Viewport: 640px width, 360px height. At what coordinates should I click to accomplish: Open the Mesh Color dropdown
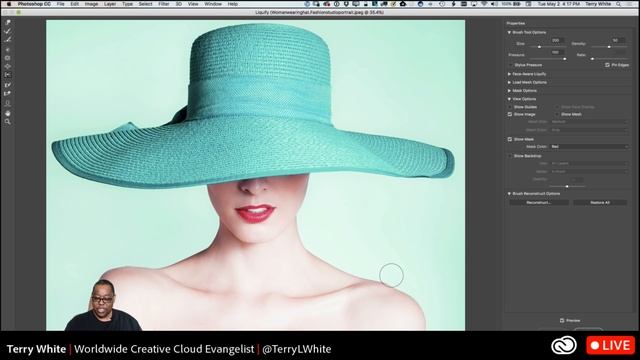[589, 130]
